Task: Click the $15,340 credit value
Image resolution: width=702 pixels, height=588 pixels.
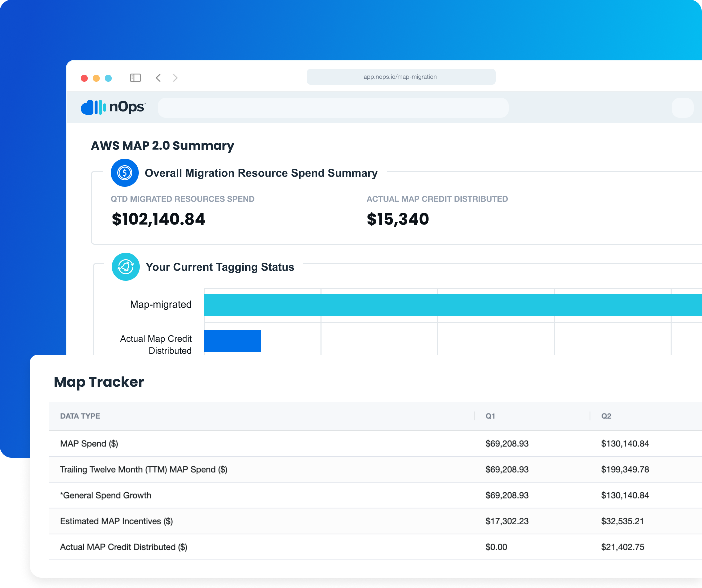Action: point(398,219)
